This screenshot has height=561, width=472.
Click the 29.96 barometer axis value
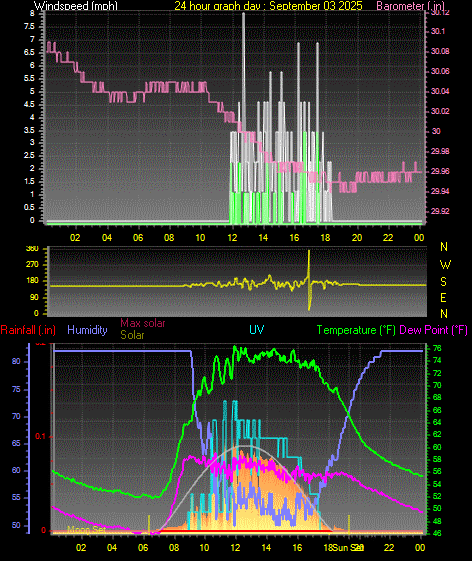coord(440,171)
